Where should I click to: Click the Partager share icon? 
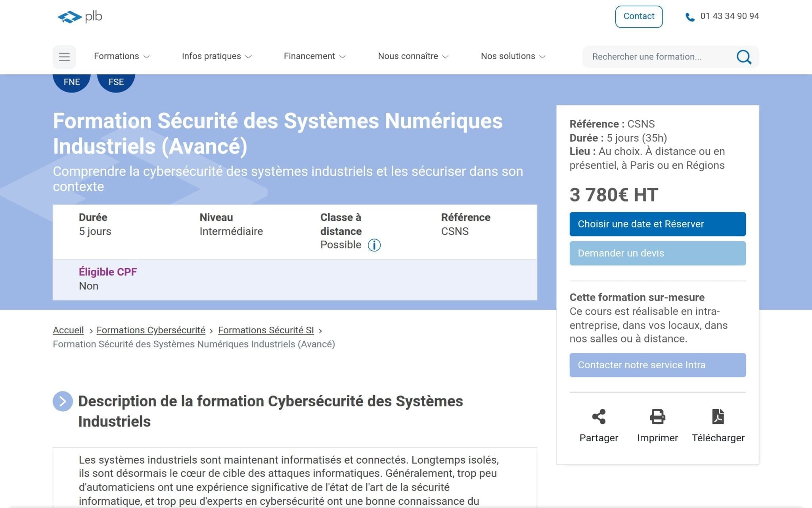coord(599,417)
